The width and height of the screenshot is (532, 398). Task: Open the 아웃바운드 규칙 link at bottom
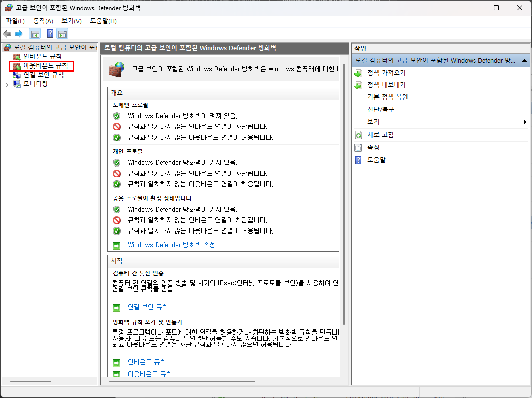pos(149,374)
